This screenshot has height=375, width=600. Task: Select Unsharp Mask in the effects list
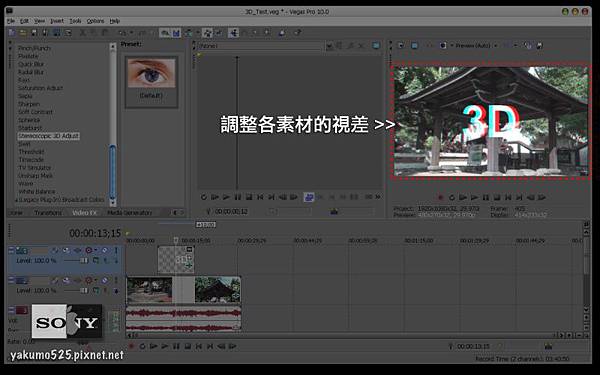[36, 176]
